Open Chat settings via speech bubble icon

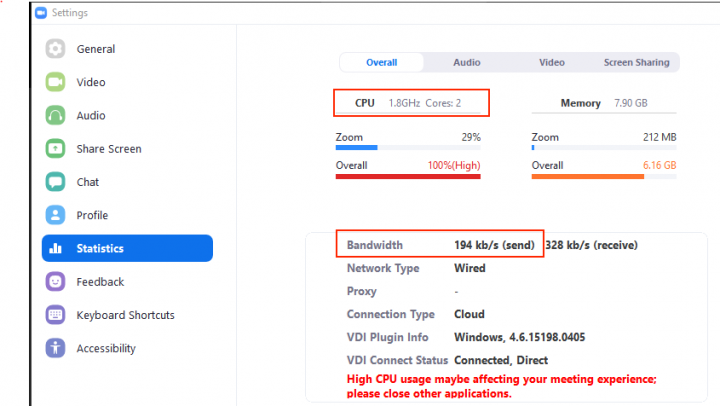(56, 182)
